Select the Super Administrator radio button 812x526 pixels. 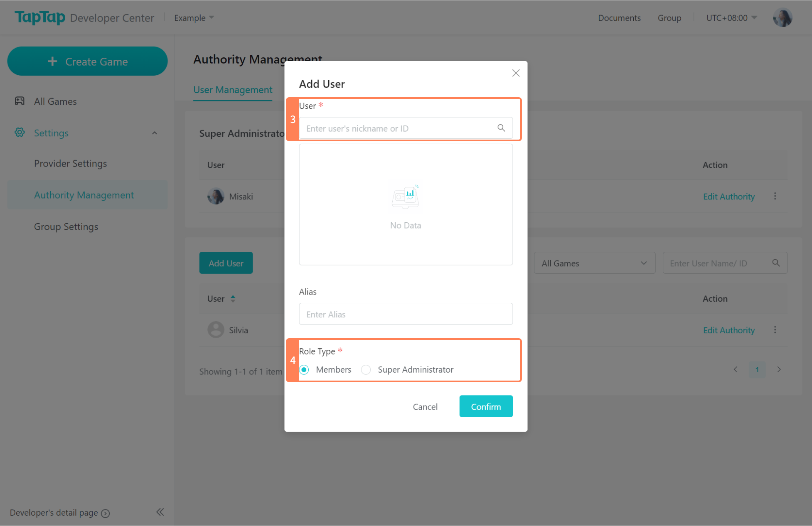click(366, 369)
